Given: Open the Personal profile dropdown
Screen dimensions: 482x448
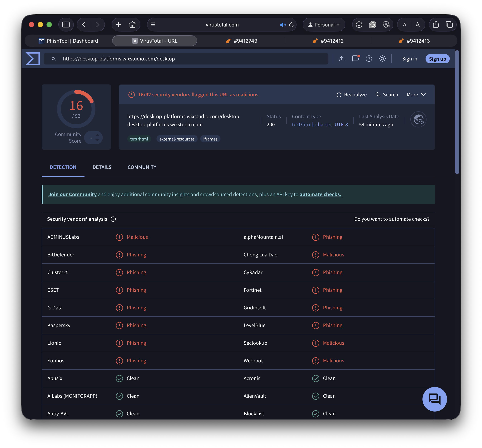Looking at the screenshot, I should point(324,25).
